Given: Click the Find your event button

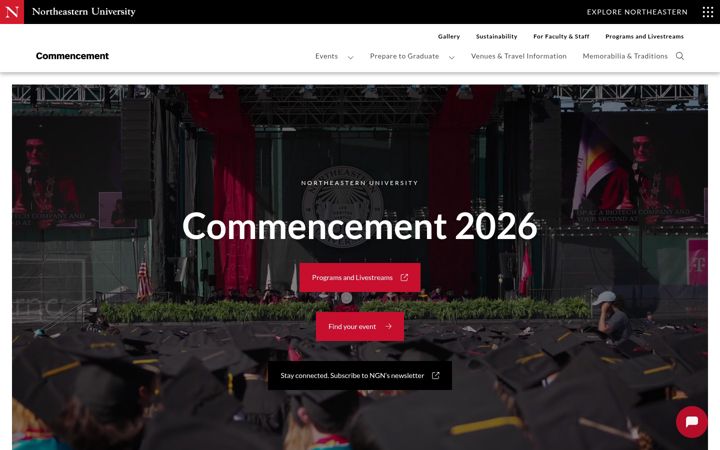Looking at the screenshot, I should click(x=360, y=326).
